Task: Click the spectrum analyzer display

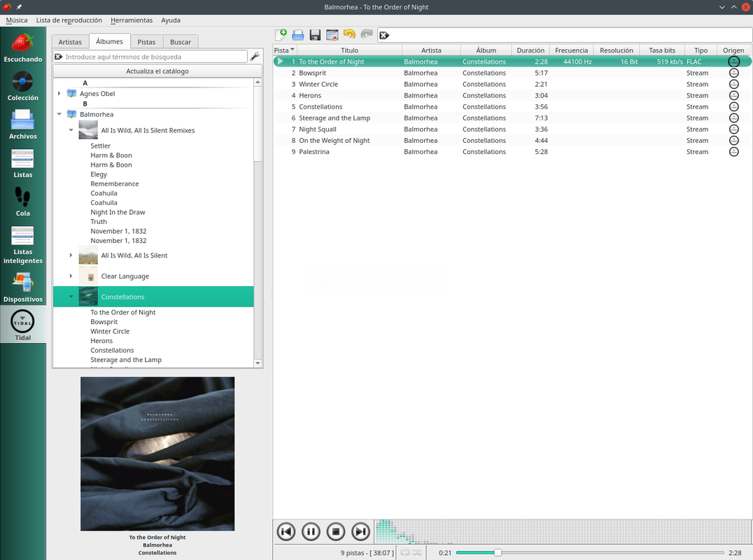Action: point(563,531)
